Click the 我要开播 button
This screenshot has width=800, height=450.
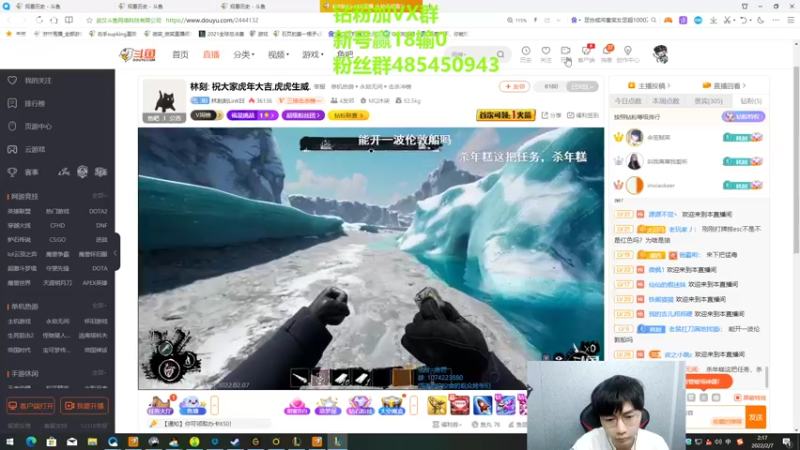[x=84, y=406]
